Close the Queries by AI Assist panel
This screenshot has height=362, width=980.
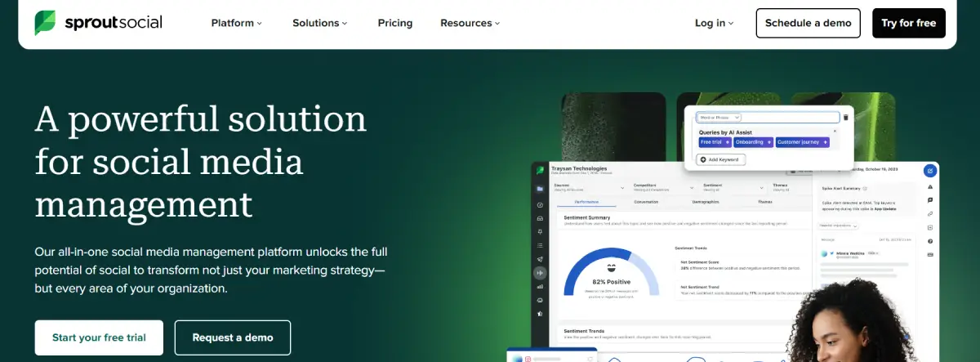pos(834,131)
